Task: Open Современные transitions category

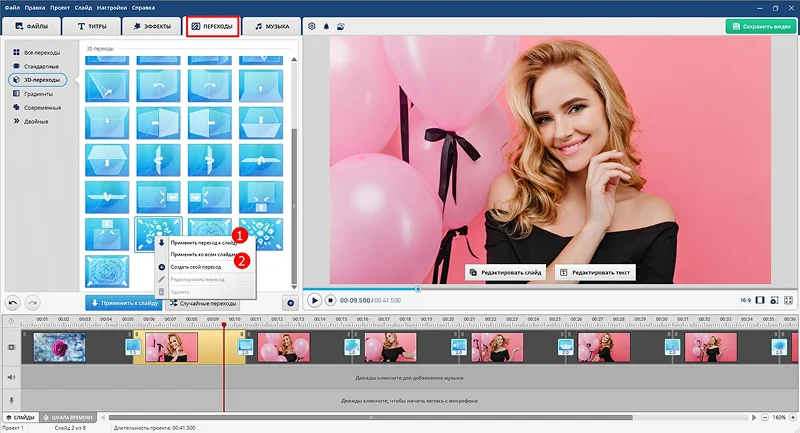Action: pyautogui.click(x=37, y=108)
